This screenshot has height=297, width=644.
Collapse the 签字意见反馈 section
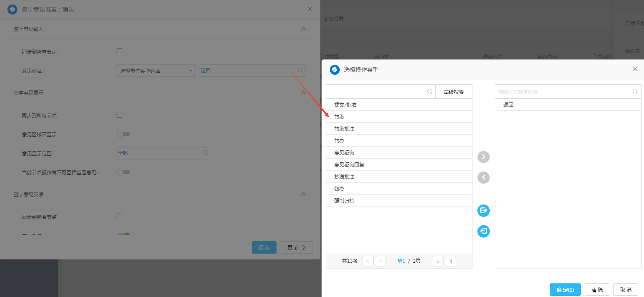coord(303,194)
